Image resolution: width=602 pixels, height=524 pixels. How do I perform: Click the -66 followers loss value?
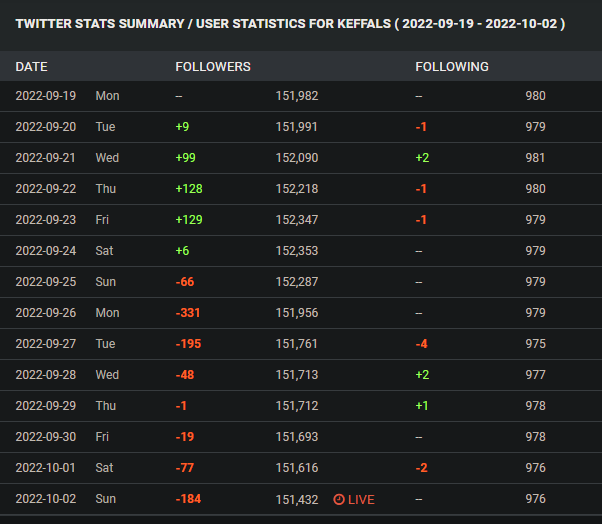pos(185,282)
